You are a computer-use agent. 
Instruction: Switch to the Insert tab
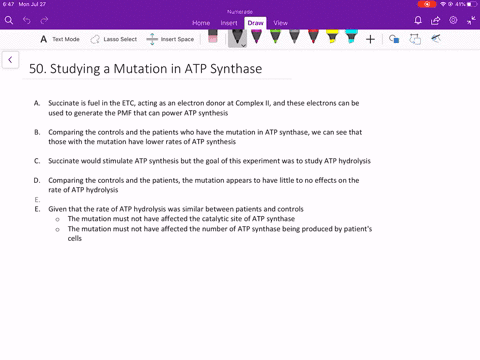229,23
